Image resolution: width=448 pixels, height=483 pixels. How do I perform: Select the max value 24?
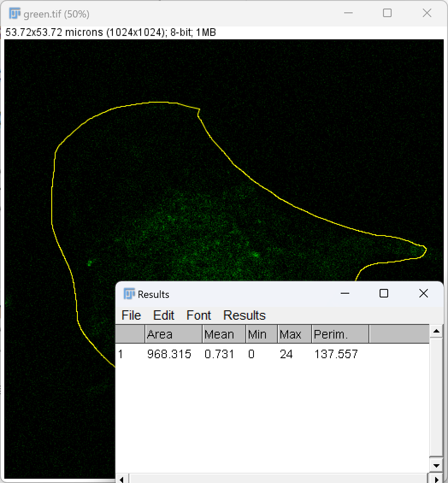point(286,354)
